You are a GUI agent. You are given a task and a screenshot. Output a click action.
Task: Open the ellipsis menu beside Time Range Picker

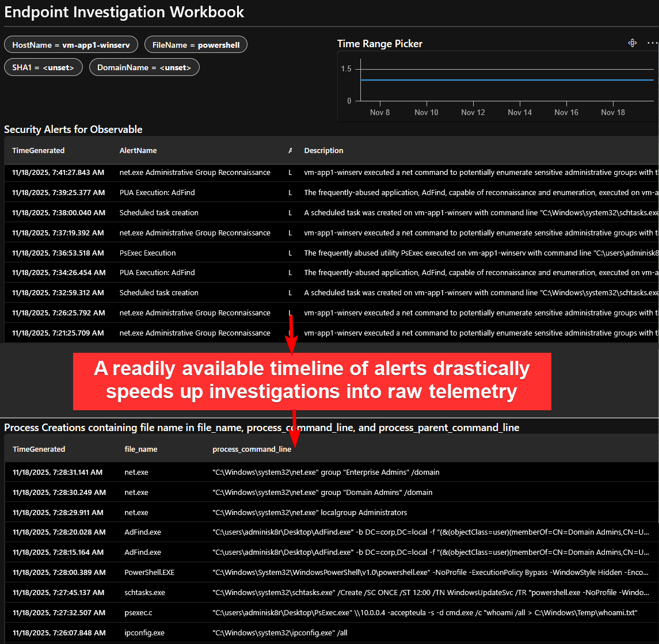point(652,43)
